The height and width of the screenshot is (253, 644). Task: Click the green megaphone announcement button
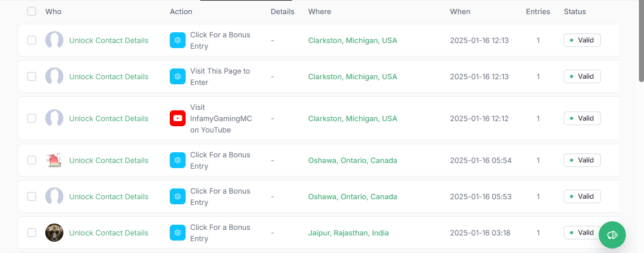pos(612,235)
